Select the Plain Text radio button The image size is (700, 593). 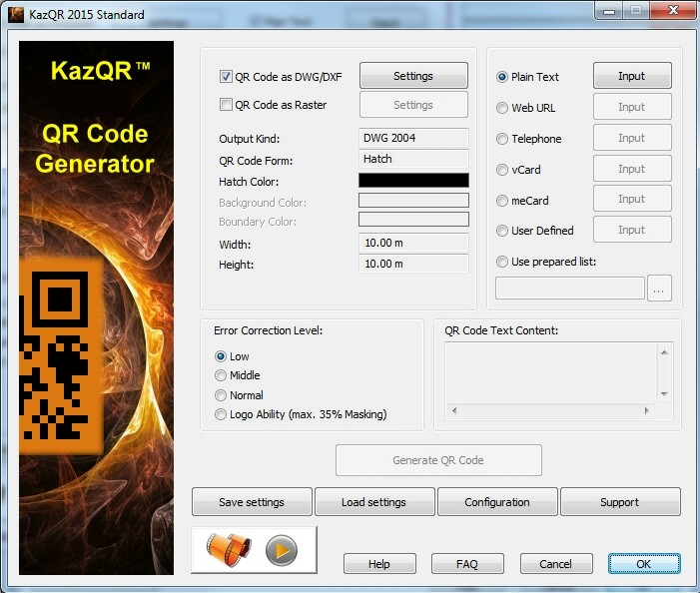click(x=502, y=77)
